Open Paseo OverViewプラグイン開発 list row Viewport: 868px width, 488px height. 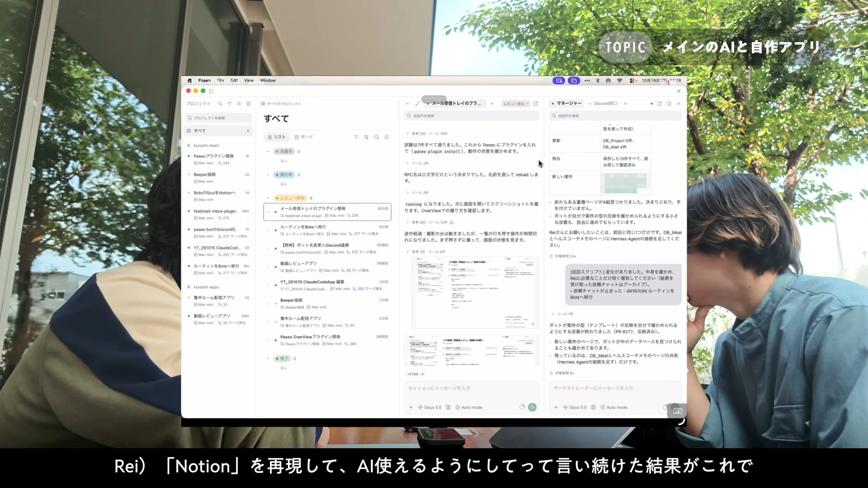point(327,340)
